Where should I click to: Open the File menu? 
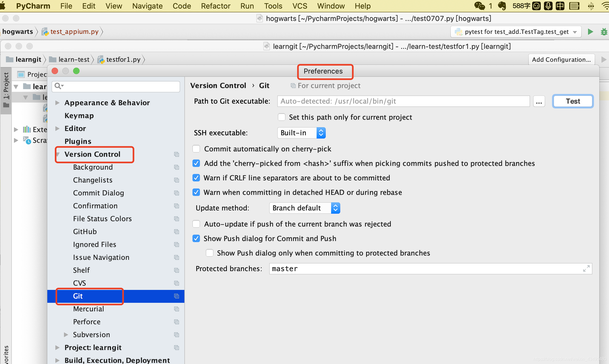(x=66, y=6)
